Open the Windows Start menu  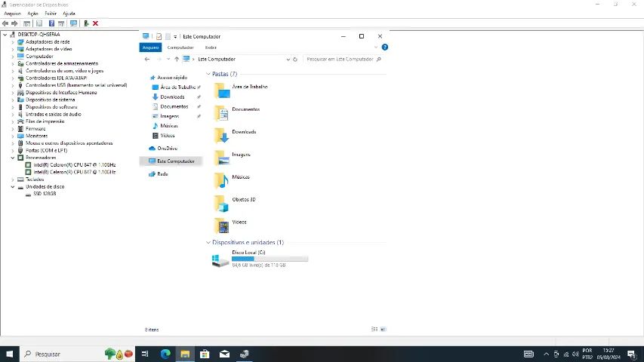click(x=10, y=354)
